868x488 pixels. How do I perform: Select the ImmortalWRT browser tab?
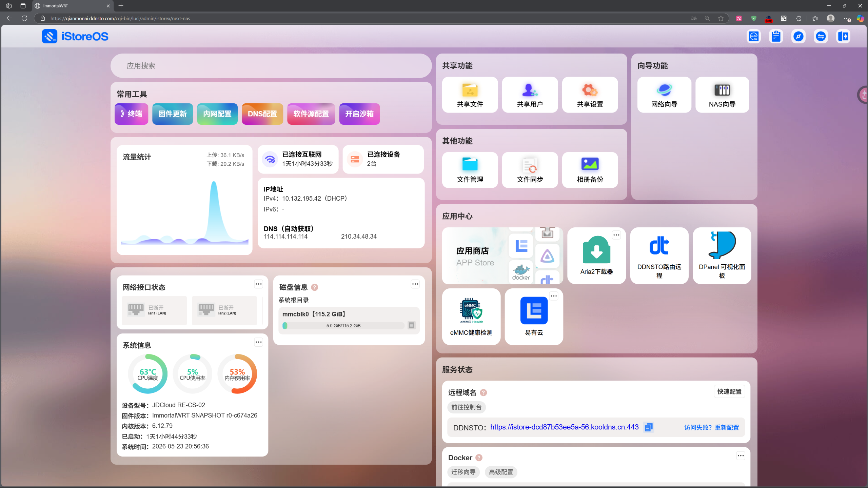[73, 6]
